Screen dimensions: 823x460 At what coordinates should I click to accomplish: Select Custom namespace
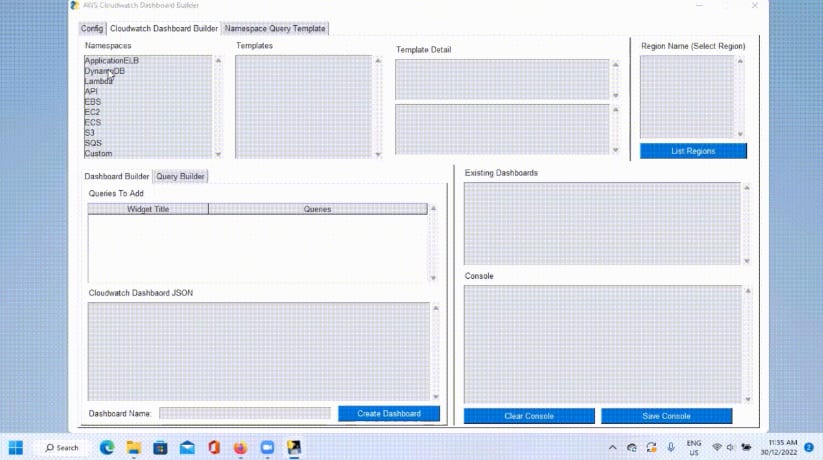coord(98,153)
